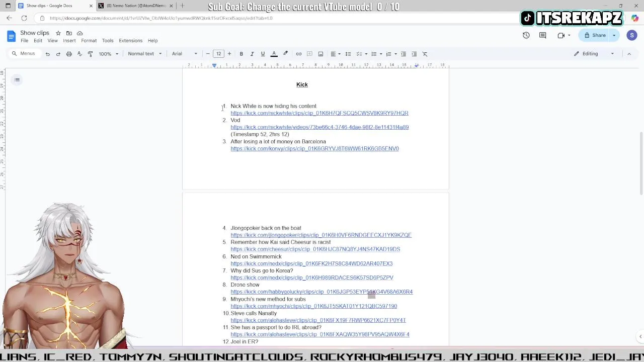The width and height of the screenshot is (644, 362).
Task: Increase font size with plus button
Action: 229,54
